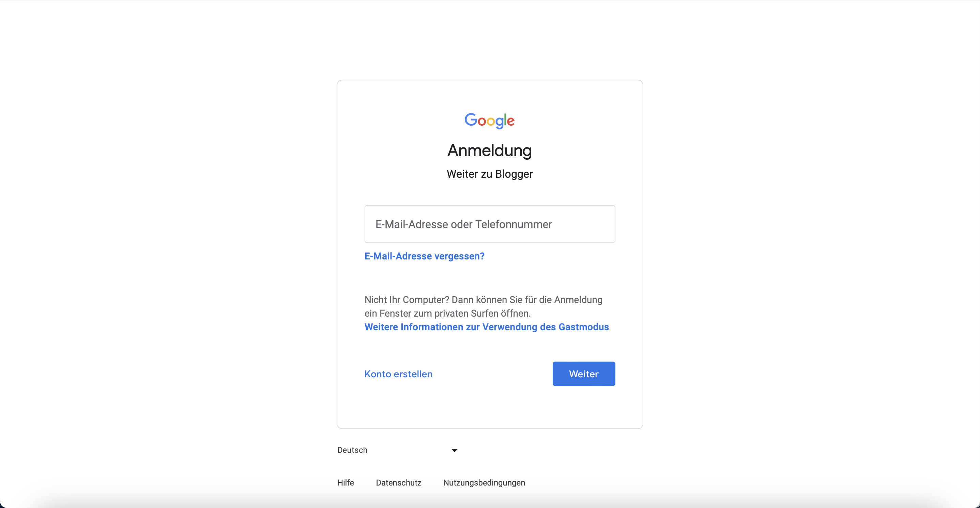
Task: Click the Anmeldung heading
Action: click(x=490, y=150)
